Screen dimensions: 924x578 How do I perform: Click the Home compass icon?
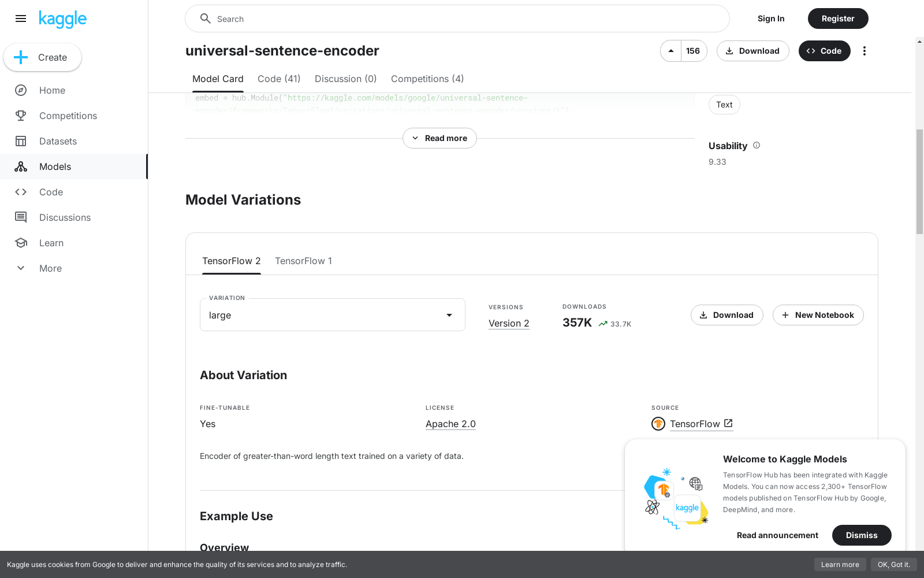coord(21,90)
